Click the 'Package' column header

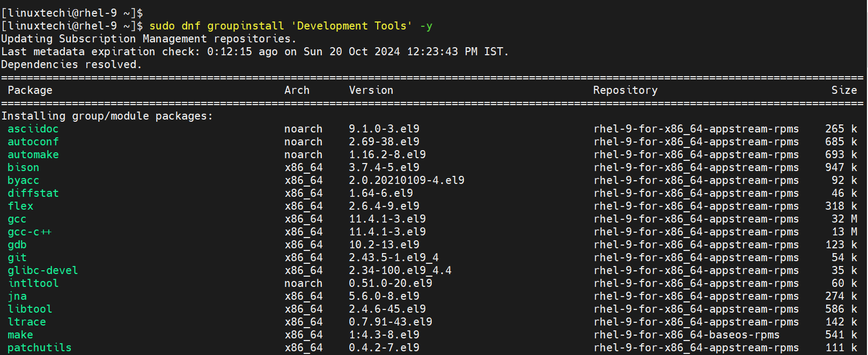click(x=30, y=90)
